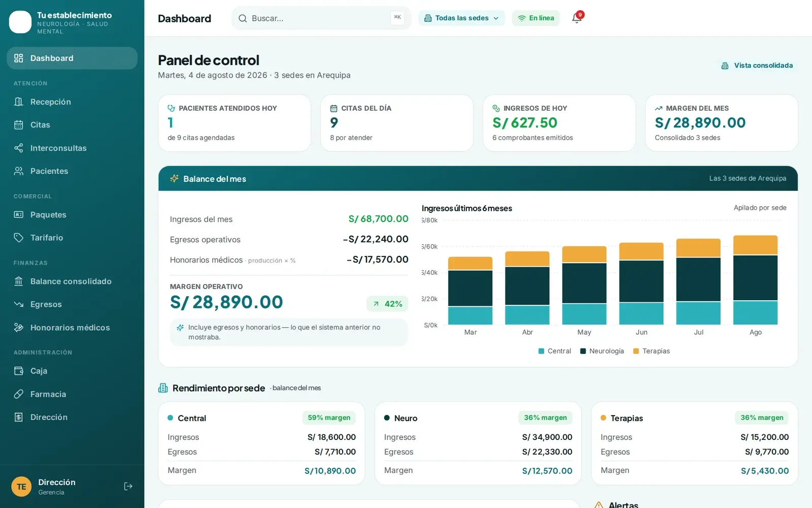
Task: Go to Recepción in sidebar
Action: tap(72, 102)
